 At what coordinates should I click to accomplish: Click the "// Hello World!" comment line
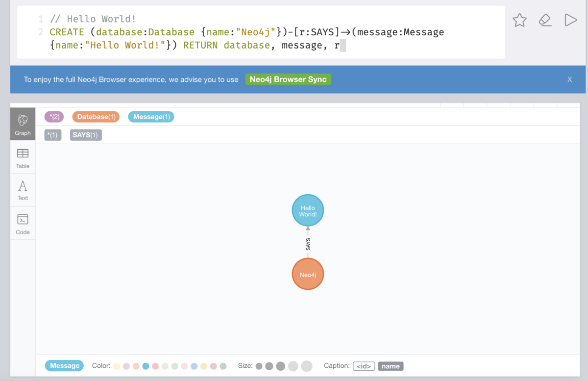click(x=93, y=19)
